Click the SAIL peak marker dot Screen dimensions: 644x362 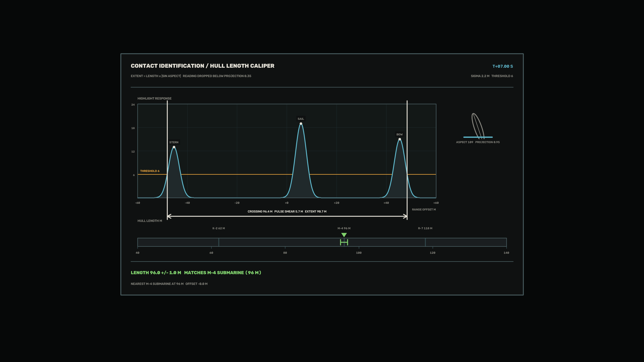pos(301,124)
